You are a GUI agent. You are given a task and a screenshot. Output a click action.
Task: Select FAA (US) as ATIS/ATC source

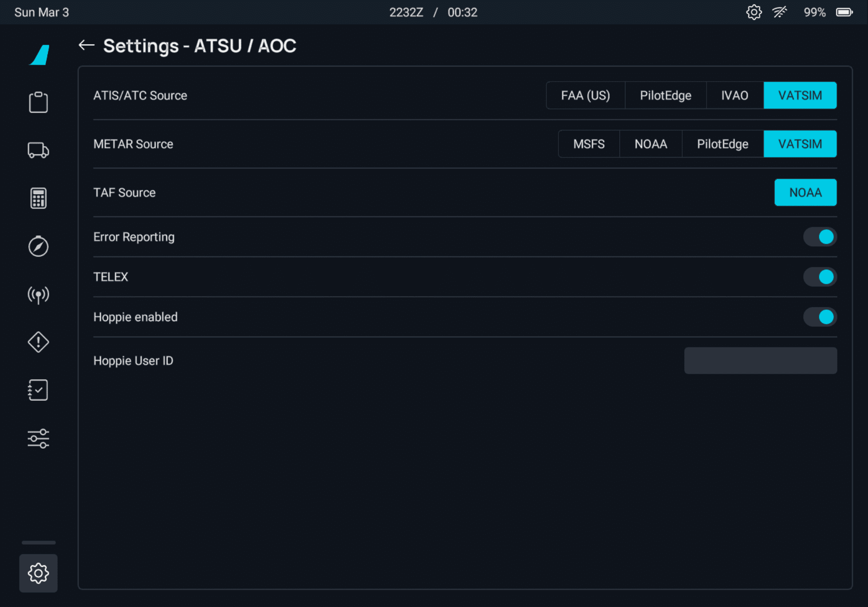(585, 95)
